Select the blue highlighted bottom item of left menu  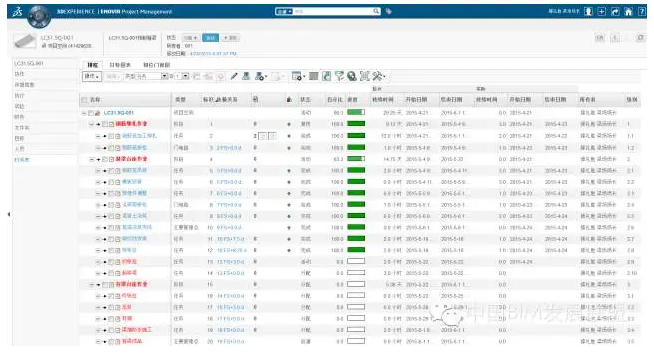tap(22, 160)
